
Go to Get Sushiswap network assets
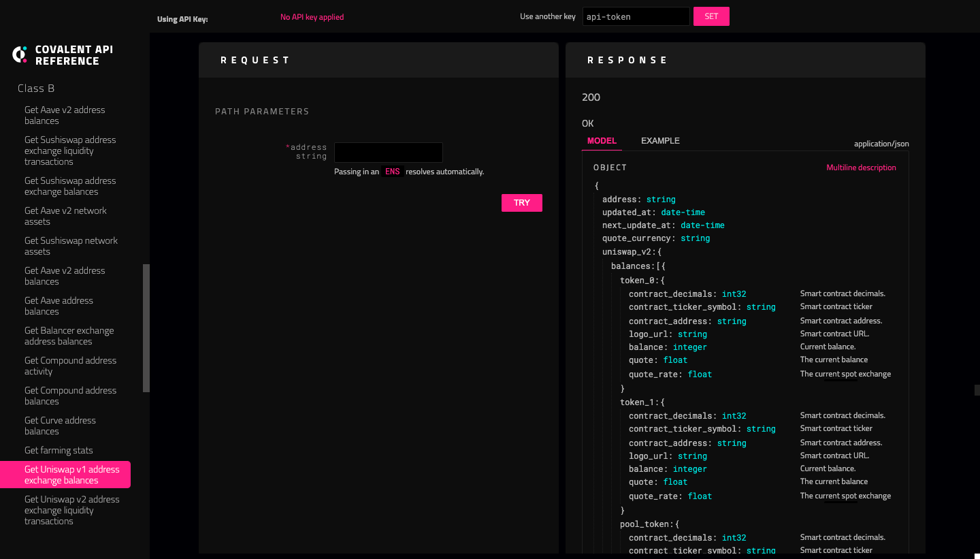pyautogui.click(x=71, y=246)
